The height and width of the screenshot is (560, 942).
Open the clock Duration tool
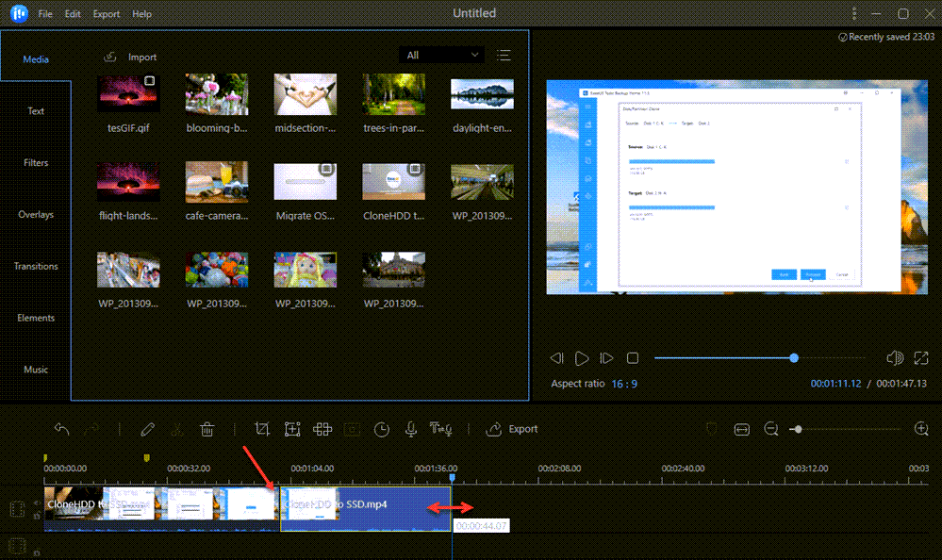coord(381,429)
